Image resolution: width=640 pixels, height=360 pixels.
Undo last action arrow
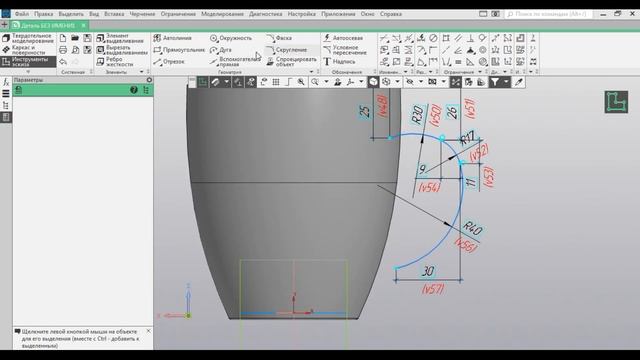(x=63, y=62)
